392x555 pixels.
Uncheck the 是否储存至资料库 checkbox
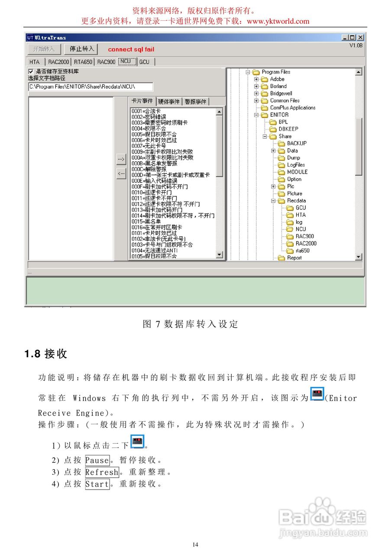[31, 72]
